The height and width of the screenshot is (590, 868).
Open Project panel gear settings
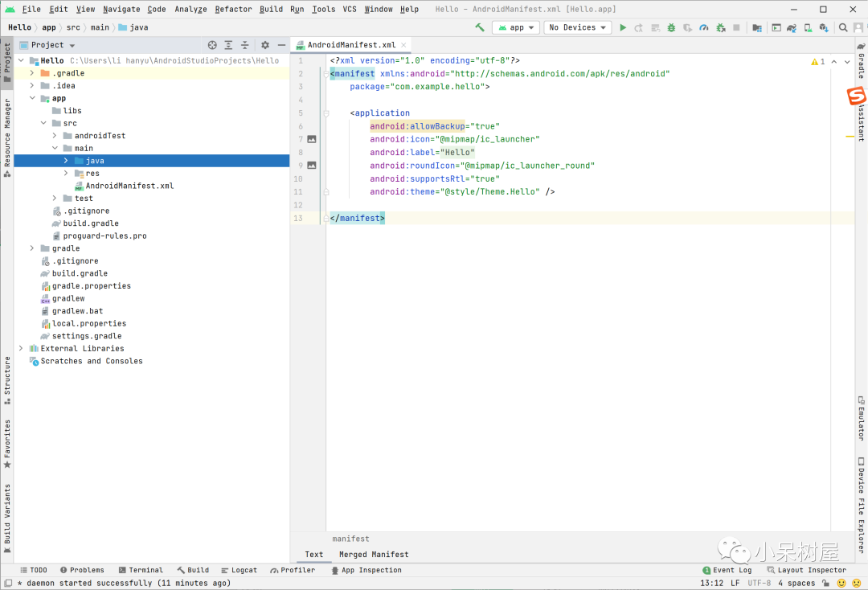265,46
